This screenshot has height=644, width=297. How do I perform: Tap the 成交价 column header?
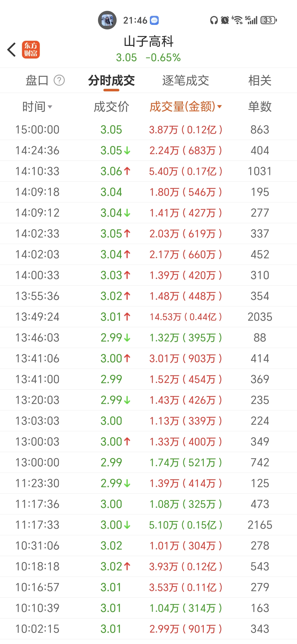[x=111, y=107]
